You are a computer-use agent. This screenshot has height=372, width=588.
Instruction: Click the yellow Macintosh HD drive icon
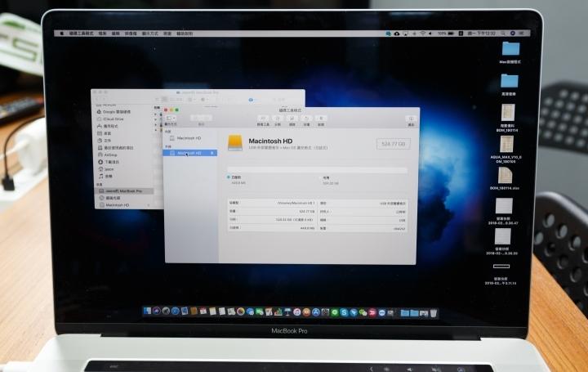click(235, 143)
